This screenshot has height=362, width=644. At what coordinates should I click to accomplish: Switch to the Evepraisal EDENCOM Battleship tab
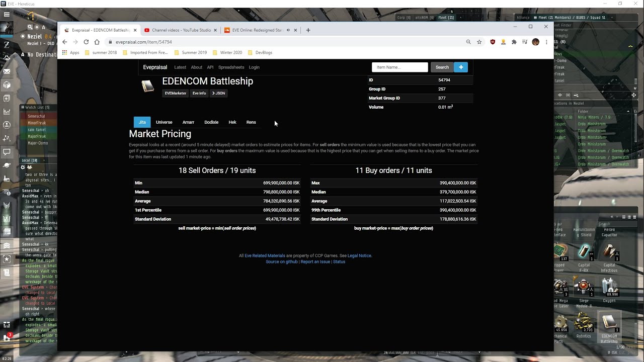coord(100,30)
